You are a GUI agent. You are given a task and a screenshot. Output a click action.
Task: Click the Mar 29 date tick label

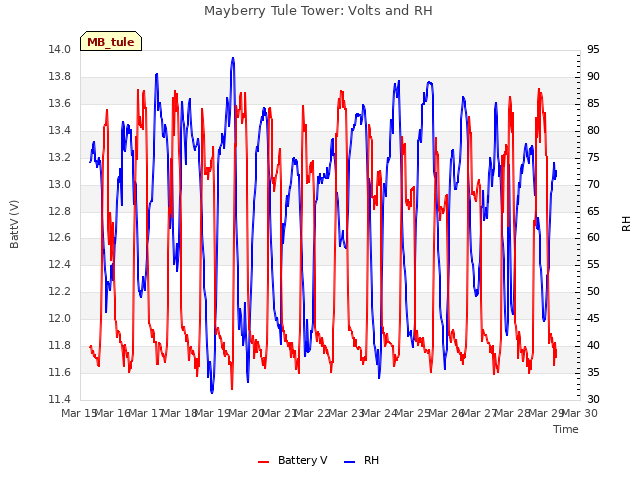click(547, 413)
